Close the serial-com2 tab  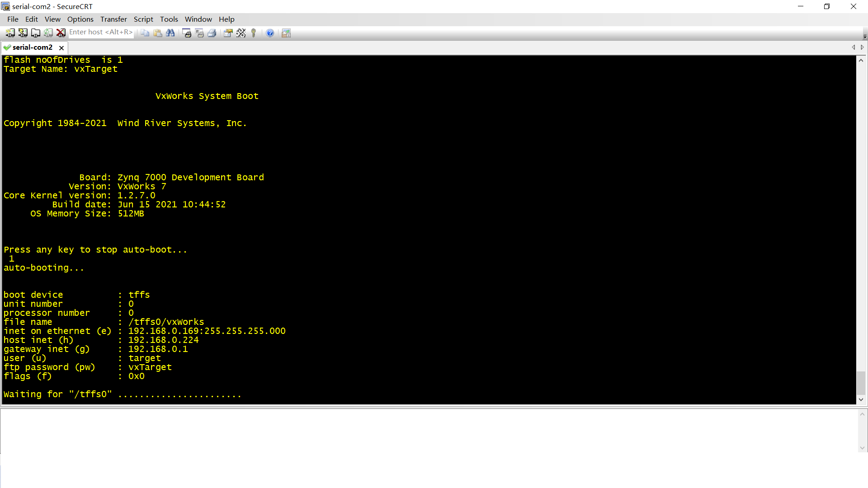(x=61, y=47)
